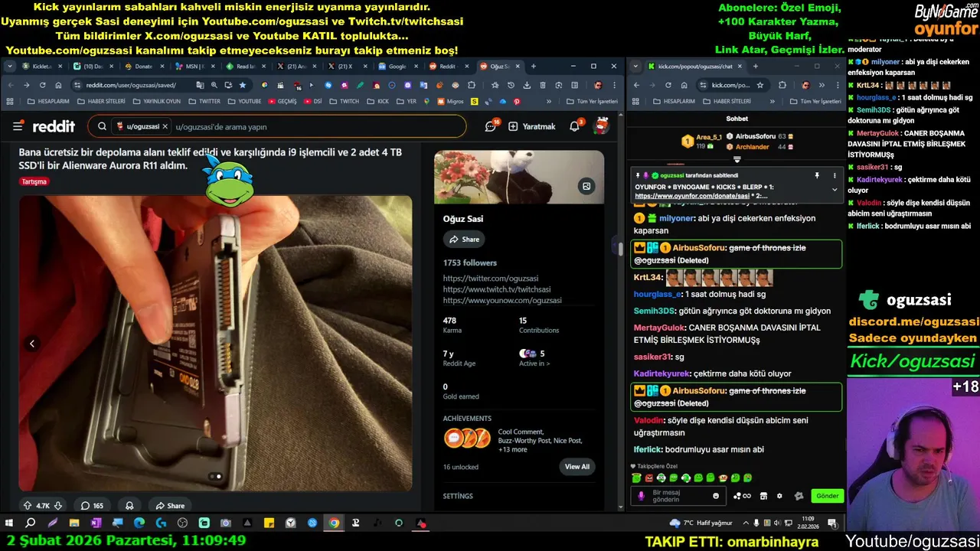Send Kick message with Gönder button
This screenshot has height=551, width=980.
point(827,496)
